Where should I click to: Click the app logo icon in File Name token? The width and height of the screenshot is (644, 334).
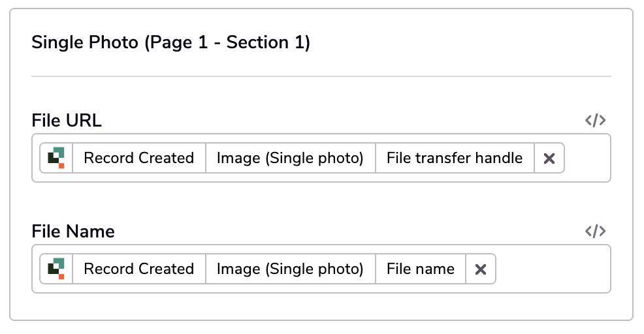pos(56,269)
